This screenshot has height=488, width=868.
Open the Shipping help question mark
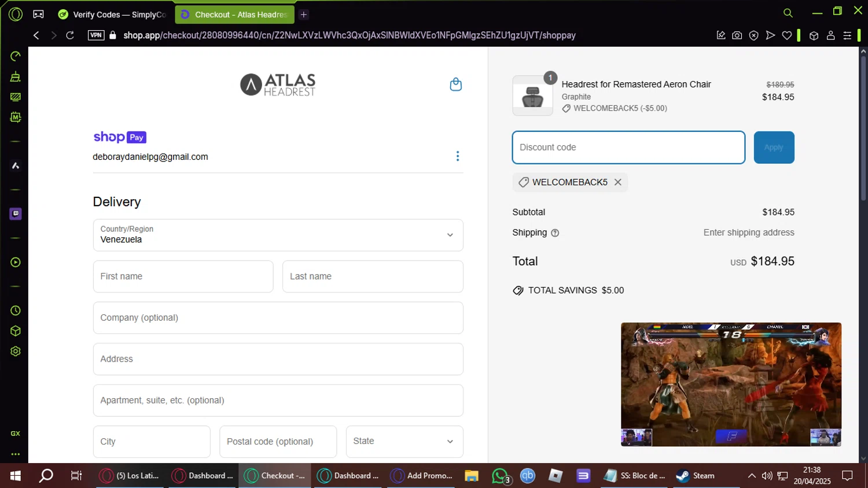point(555,233)
